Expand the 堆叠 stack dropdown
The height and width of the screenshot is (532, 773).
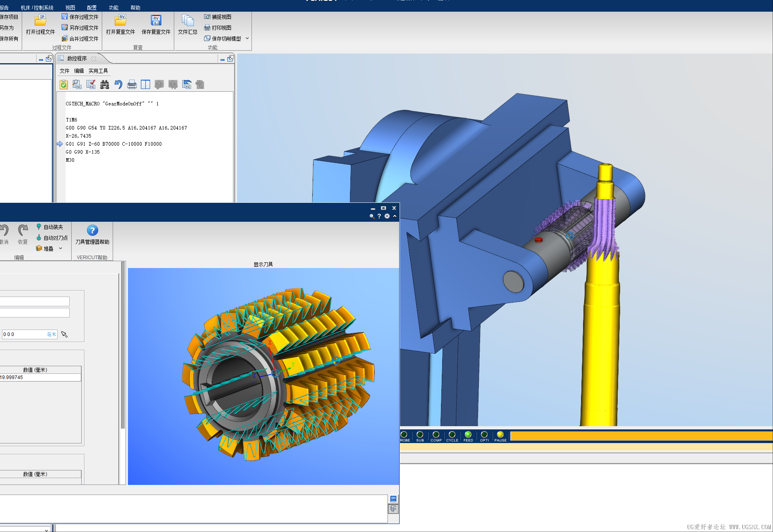pos(60,249)
